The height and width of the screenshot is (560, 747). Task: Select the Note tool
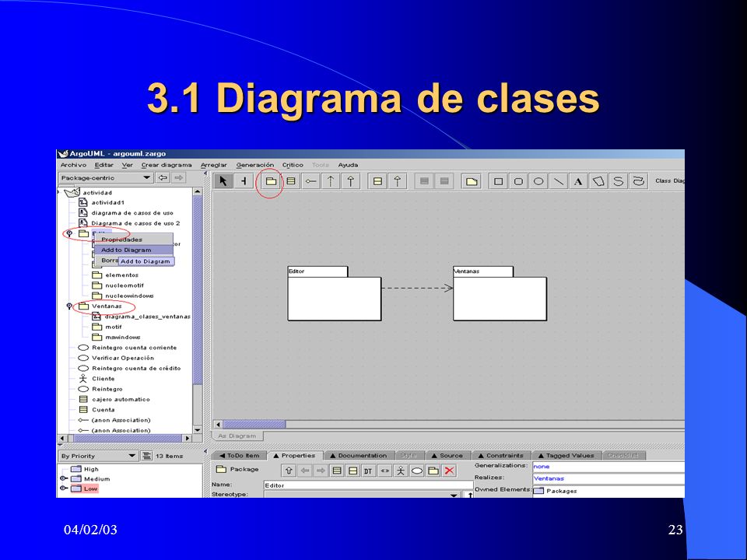(x=472, y=181)
